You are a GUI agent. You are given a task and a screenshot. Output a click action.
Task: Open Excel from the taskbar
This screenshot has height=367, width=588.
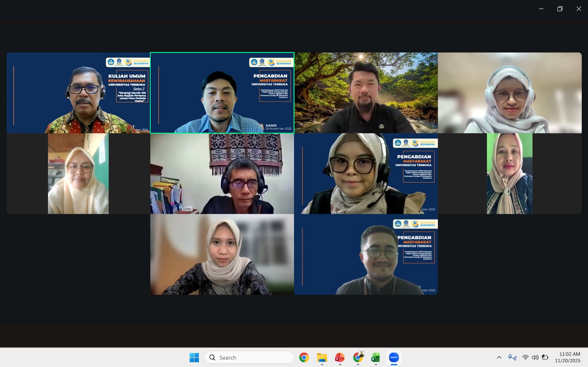click(x=375, y=357)
